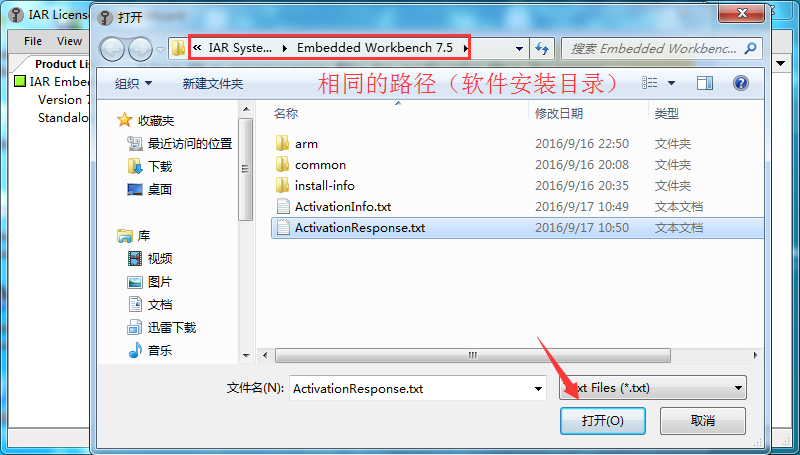The image size is (800, 455).
Task: Select the ActivationInfo.txt file
Action: pyautogui.click(x=343, y=207)
